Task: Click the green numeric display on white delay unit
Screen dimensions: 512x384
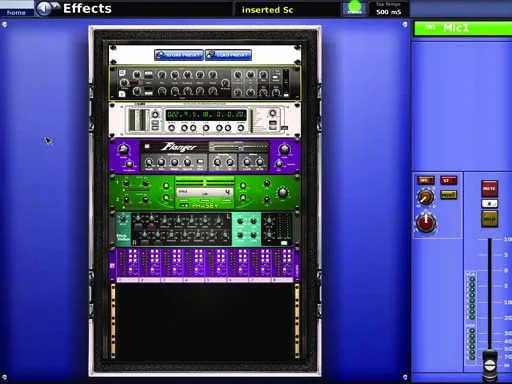Action: pos(206,115)
